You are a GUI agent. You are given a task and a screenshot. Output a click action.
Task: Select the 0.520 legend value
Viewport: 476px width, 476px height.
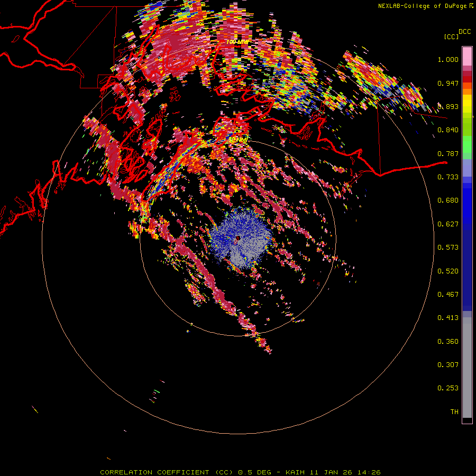448,271
